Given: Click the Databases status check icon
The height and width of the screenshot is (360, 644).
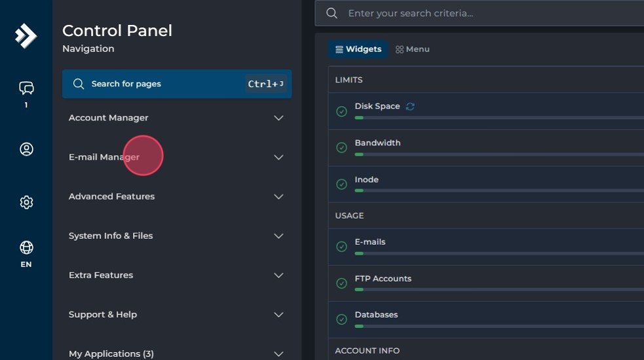Looking at the screenshot, I should [341, 319].
